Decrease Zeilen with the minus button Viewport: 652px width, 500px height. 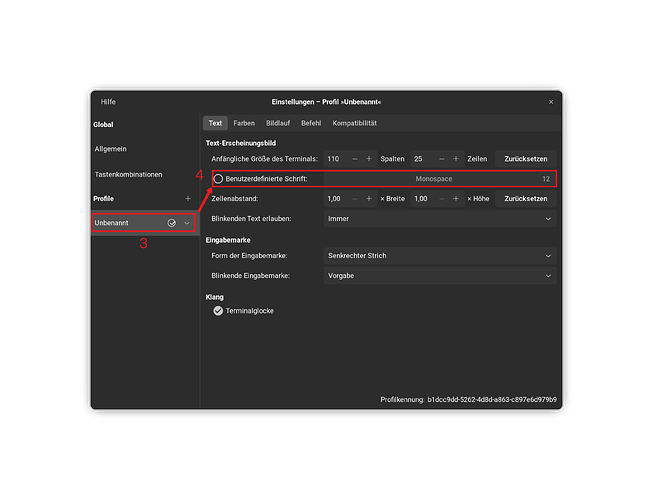[442, 159]
